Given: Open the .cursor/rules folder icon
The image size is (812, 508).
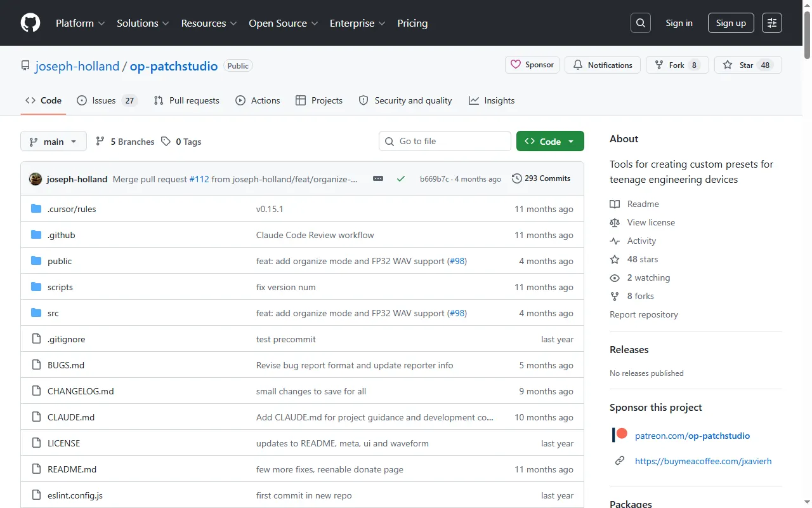Looking at the screenshot, I should [36, 209].
